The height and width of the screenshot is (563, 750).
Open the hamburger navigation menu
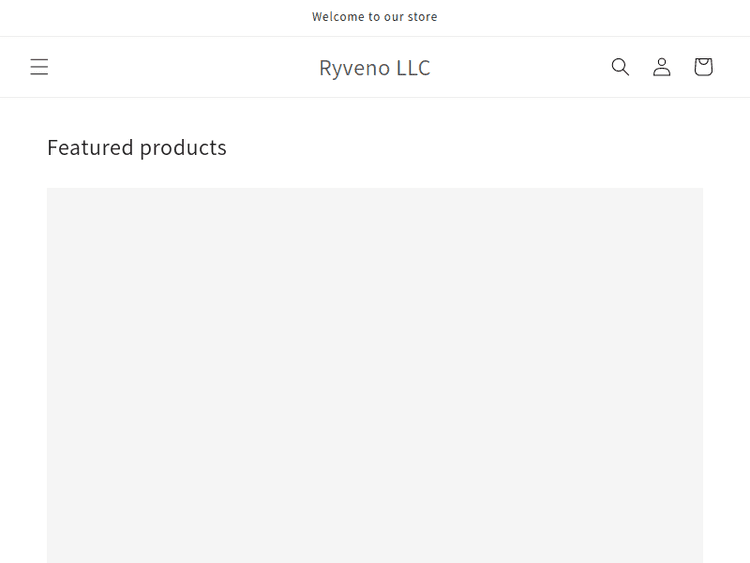coord(39,67)
